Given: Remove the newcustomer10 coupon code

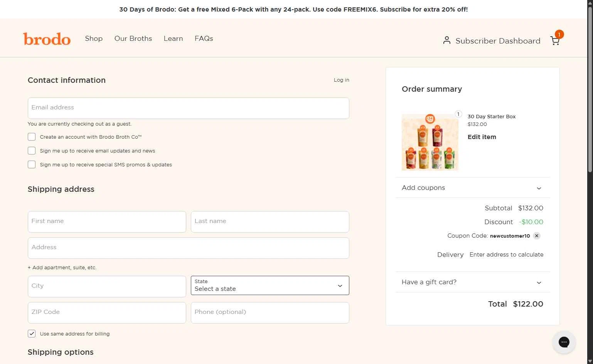Looking at the screenshot, I should tap(537, 236).
